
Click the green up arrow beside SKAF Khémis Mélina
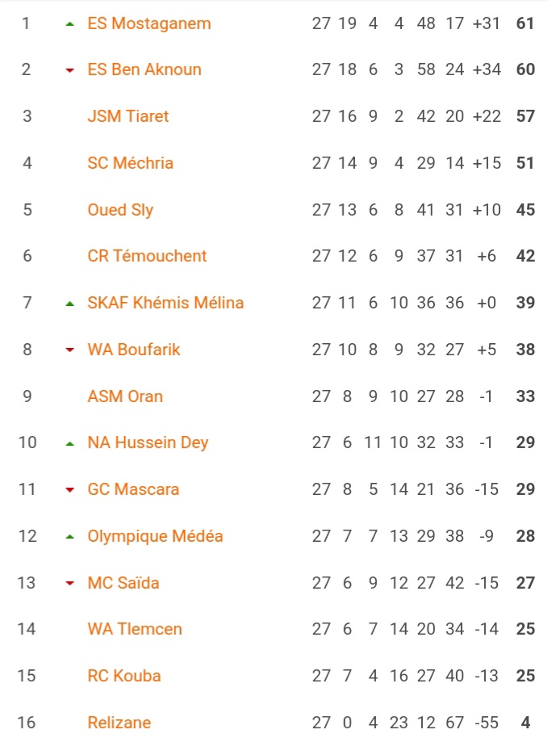70,304
